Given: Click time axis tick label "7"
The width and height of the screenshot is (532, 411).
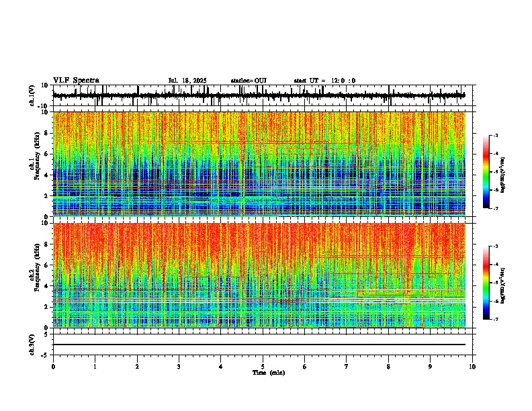Looking at the screenshot, I should (x=347, y=367).
